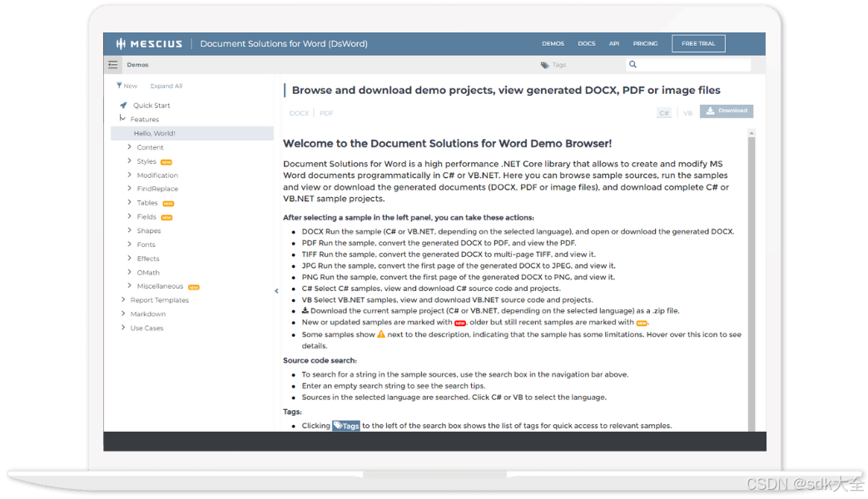The height and width of the screenshot is (499, 868).
Task: Click the search input field
Action: 688,65
